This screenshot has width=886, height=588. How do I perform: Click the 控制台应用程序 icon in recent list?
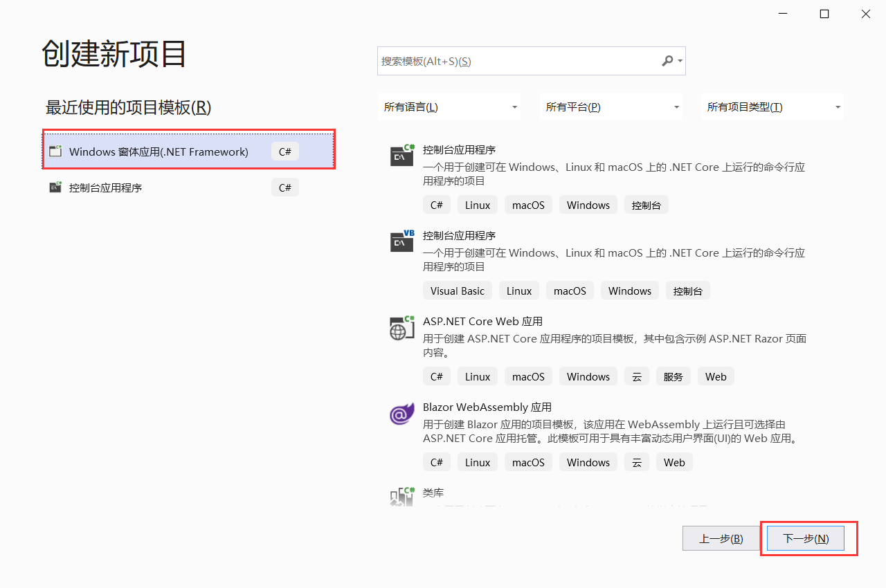[55, 187]
